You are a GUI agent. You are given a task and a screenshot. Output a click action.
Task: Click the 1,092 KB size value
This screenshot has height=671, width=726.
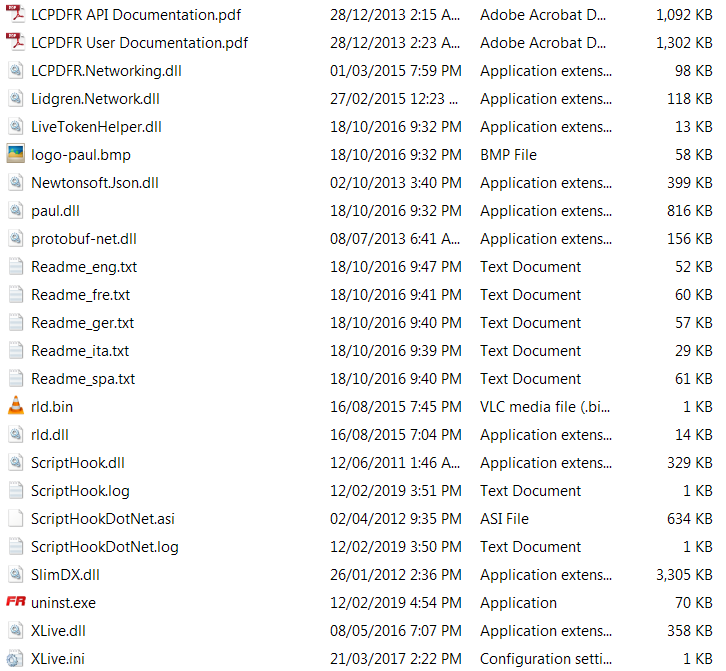(684, 15)
